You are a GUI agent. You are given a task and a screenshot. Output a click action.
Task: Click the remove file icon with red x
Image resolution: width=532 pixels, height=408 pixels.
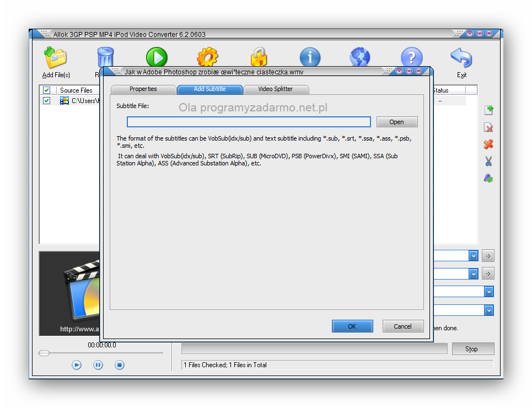(x=488, y=127)
